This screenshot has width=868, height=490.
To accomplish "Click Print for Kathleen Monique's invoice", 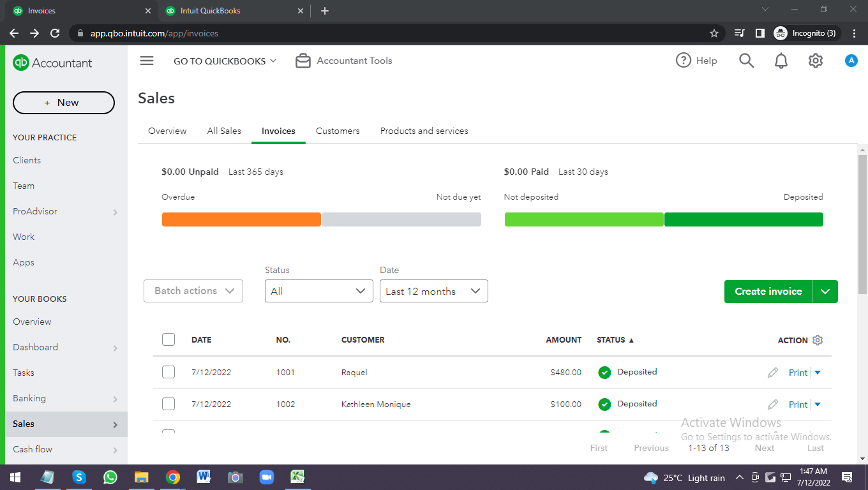I will (798, 405).
